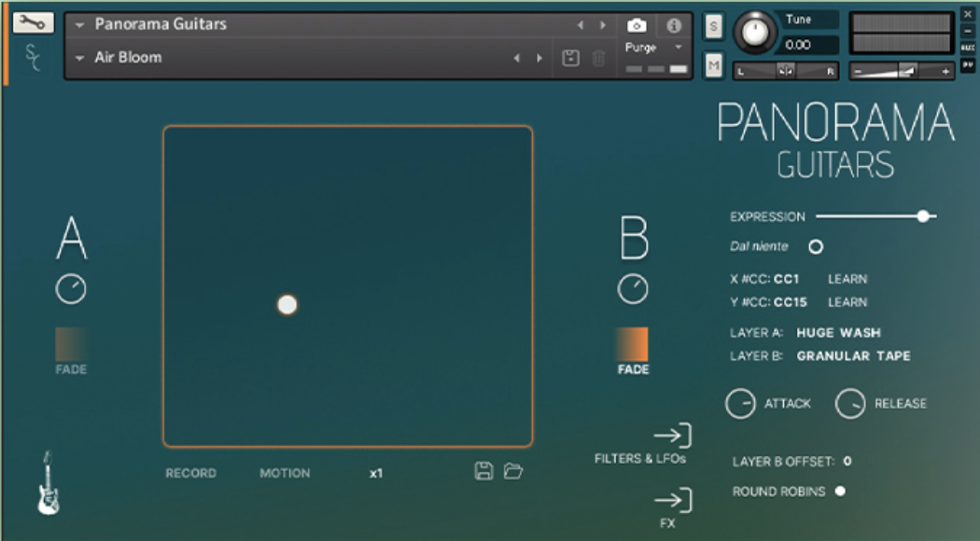This screenshot has width=980, height=541.
Task: Click the output volume slider
Action: 902,71
